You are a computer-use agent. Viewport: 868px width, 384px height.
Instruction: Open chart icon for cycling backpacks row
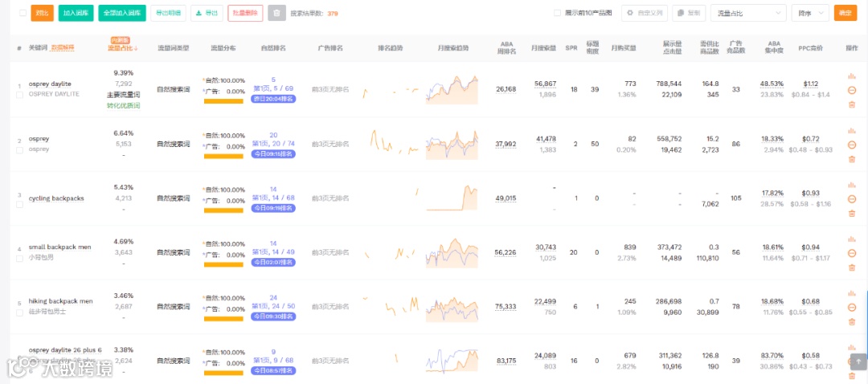[x=851, y=185]
